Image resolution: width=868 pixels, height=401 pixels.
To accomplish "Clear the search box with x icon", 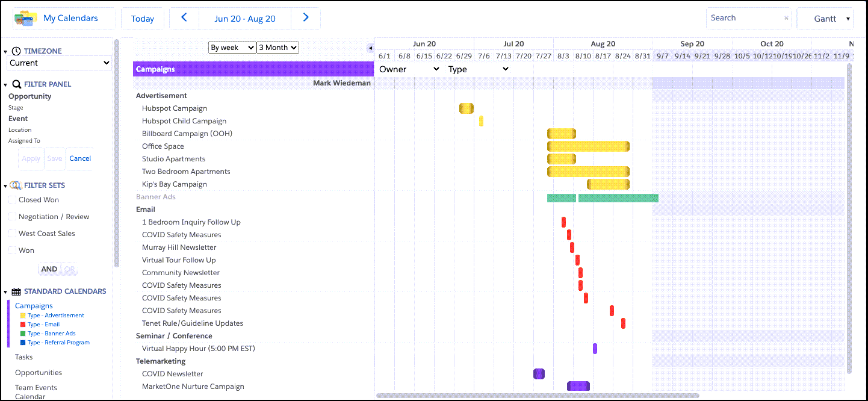I will tap(786, 18).
